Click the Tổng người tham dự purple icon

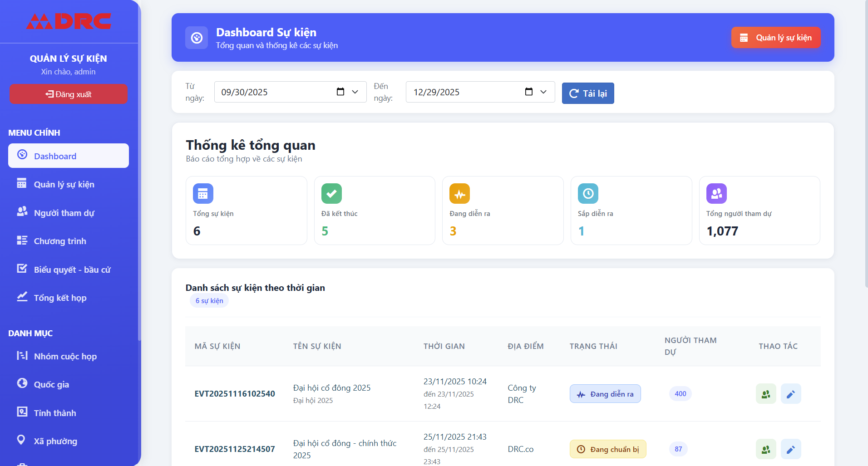(716, 194)
